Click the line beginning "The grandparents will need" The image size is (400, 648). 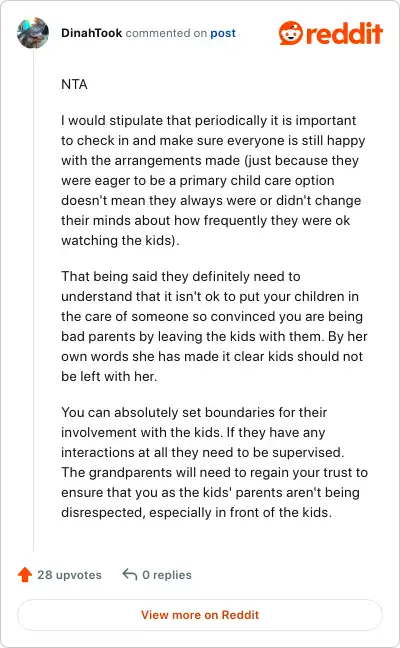pos(214,472)
